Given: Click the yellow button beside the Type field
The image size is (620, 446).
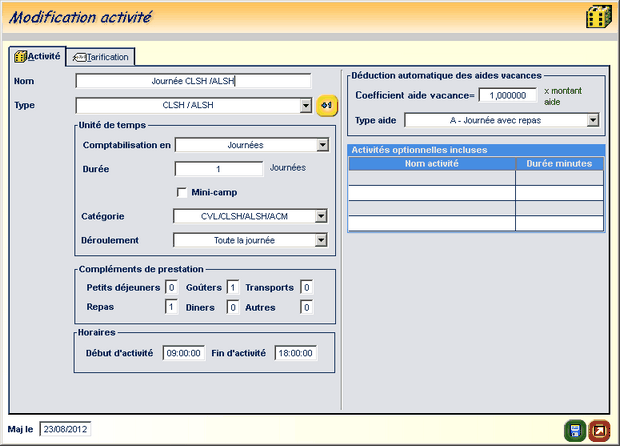Looking at the screenshot, I should tap(327, 105).
